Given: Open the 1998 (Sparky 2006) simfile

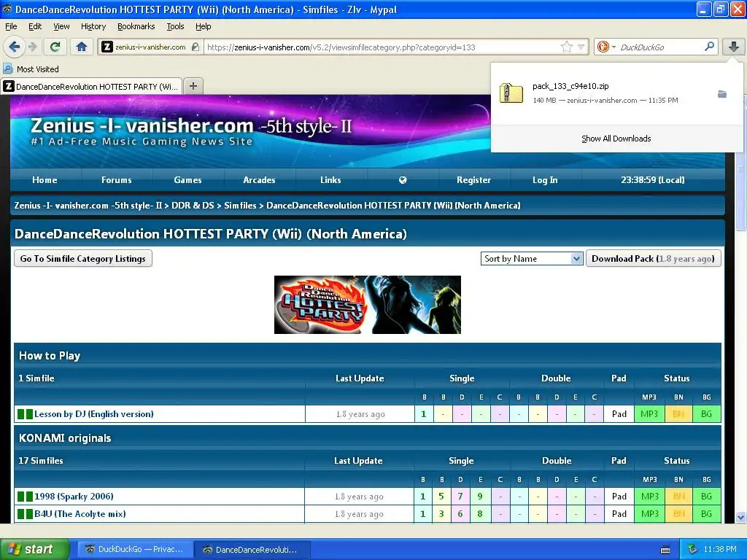Looking at the screenshot, I should click(74, 496).
